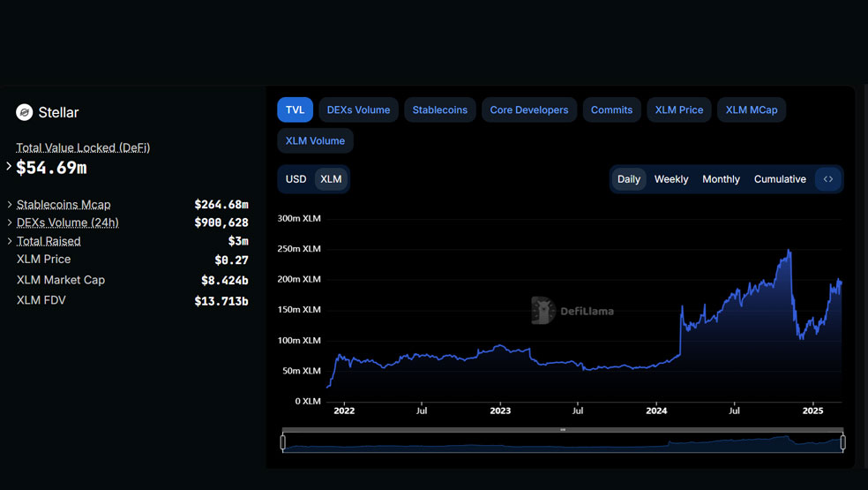The width and height of the screenshot is (868, 490).
Task: Select the Daily interval option
Action: pos(629,179)
